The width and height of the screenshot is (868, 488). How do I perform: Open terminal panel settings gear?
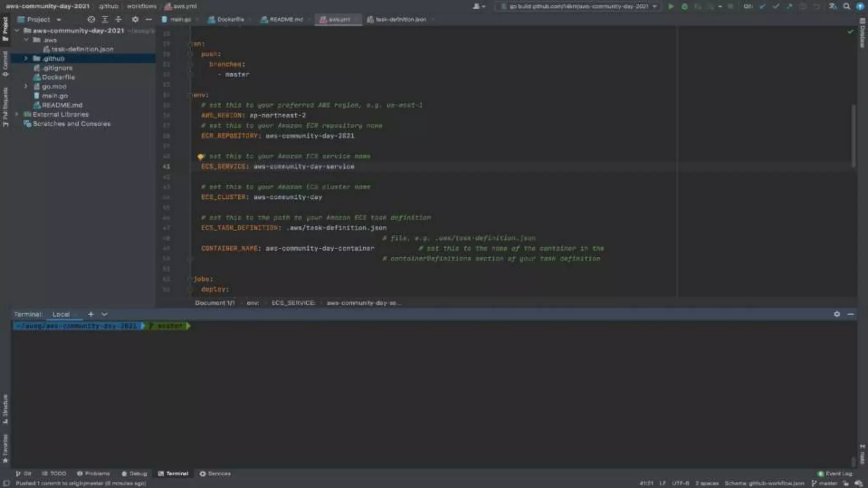[x=837, y=314]
